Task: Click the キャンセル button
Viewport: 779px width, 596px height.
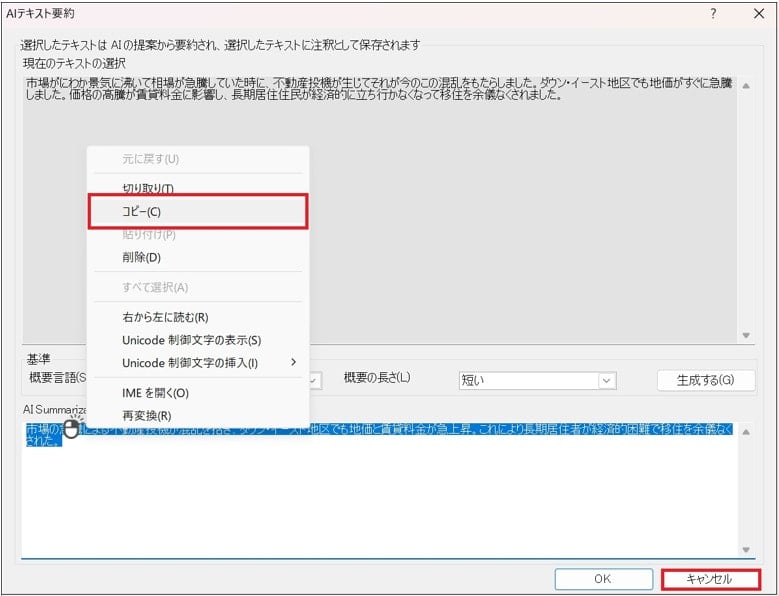Action: pos(710,579)
